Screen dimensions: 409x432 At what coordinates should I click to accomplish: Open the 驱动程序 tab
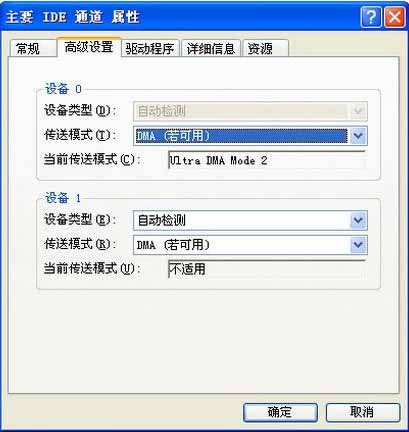[150, 49]
